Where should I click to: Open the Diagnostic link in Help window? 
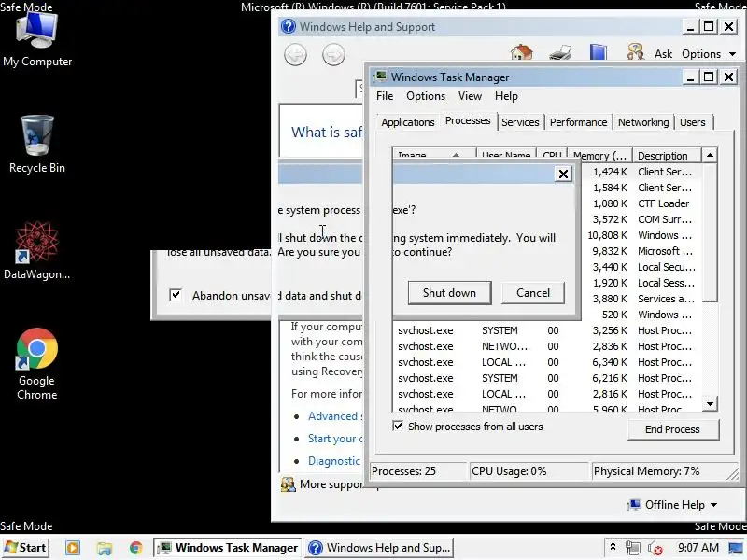pyautogui.click(x=334, y=461)
